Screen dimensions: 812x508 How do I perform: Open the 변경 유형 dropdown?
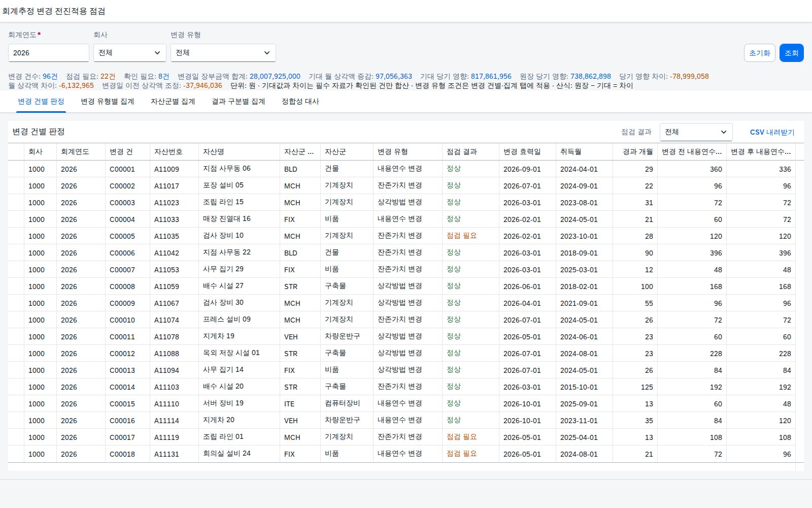[223, 53]
